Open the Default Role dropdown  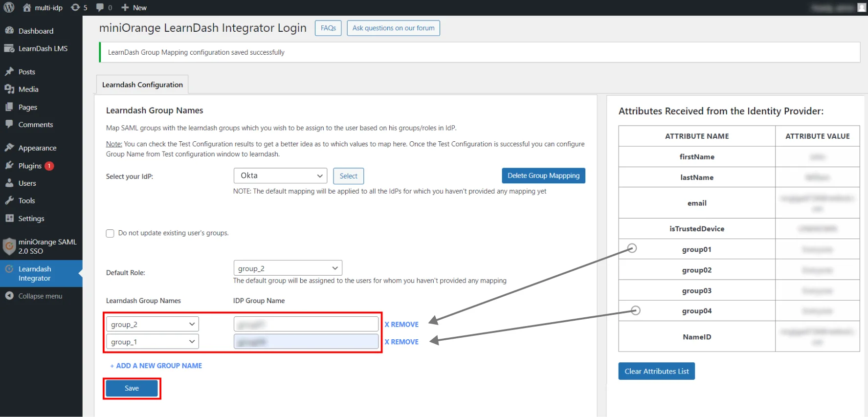288,268
